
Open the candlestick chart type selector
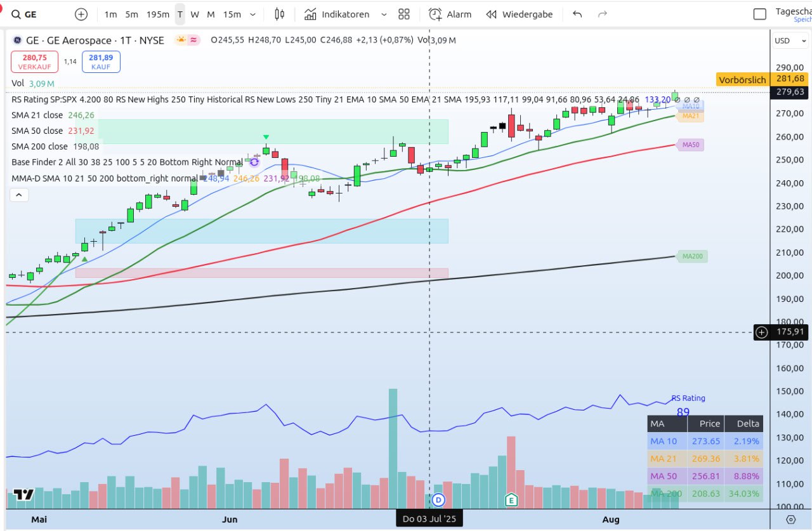[280, 14]
